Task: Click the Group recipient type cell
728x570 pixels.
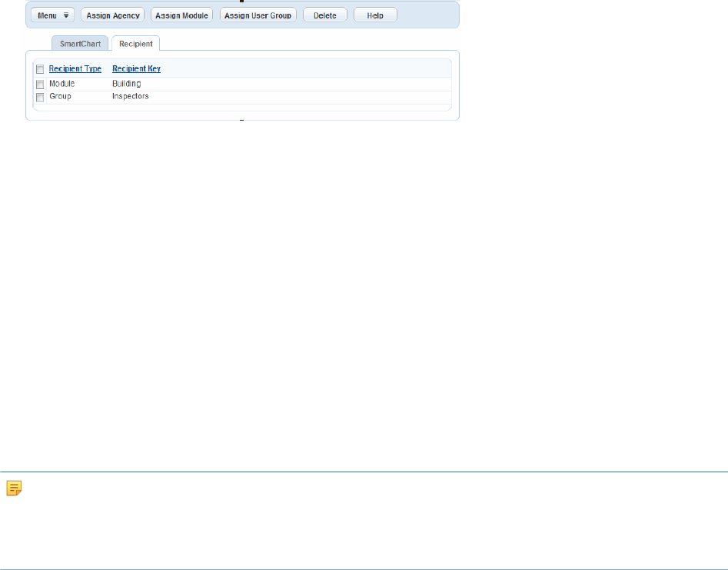Action: [x=61, y=97]
